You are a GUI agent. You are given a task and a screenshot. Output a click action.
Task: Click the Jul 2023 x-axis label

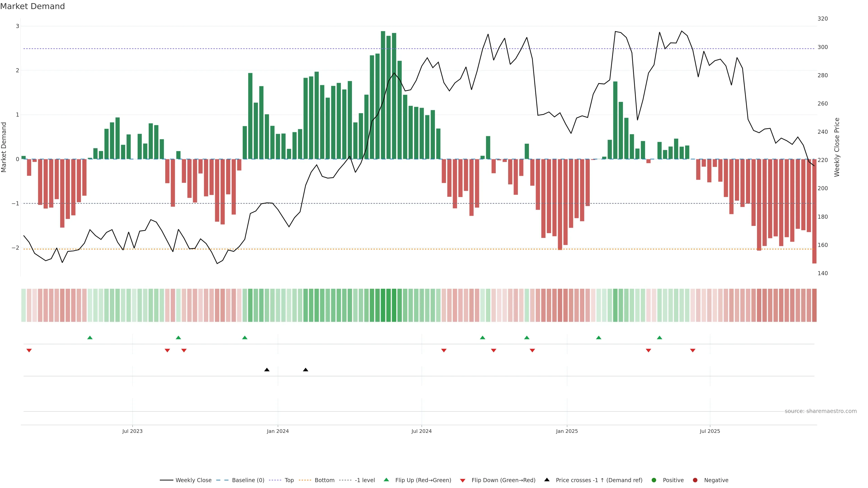[x=132, y=431]
